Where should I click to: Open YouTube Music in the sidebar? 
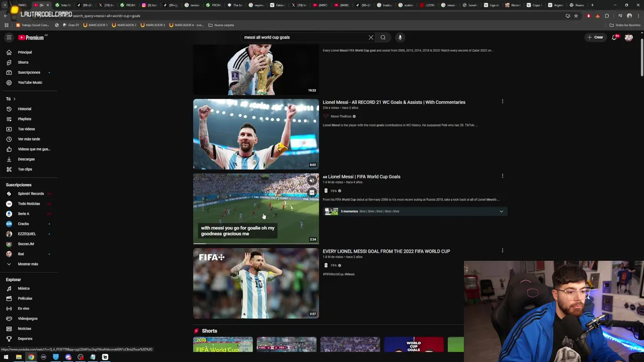click(30, 82)
